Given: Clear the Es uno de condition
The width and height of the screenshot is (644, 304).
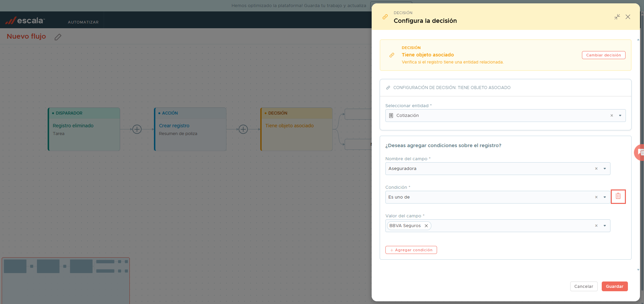Looking at the screenshot, I should coord(596,197).
